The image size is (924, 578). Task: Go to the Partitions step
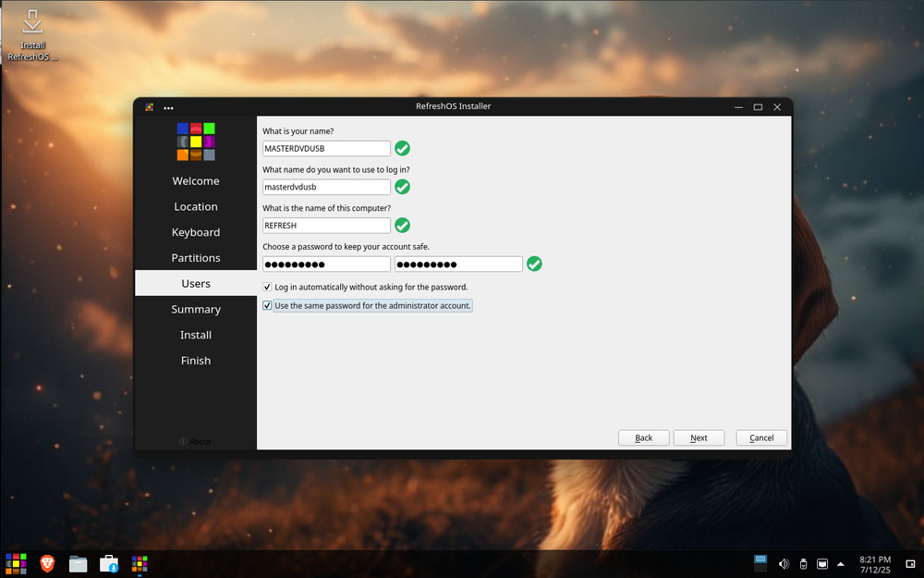click(196, 258)
